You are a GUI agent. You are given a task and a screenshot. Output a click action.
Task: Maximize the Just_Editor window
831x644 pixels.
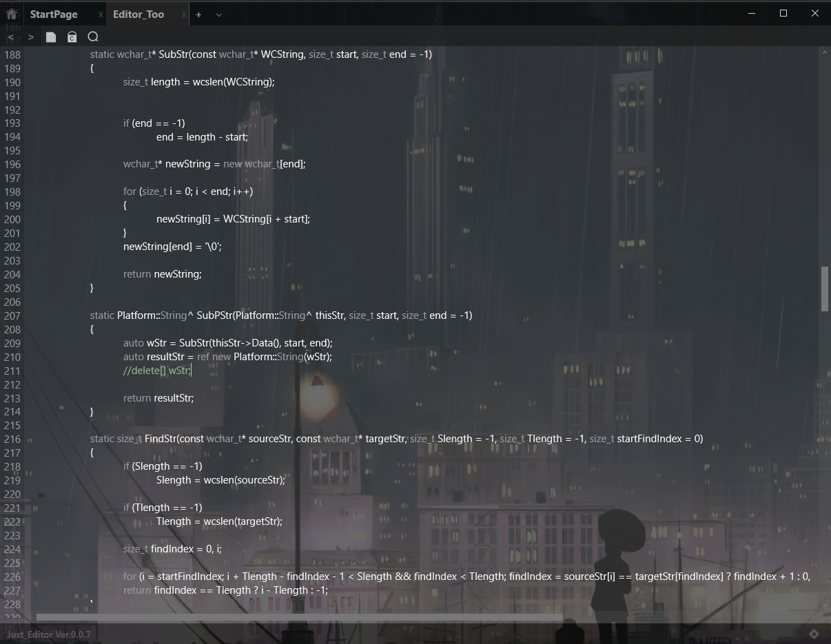783,14
